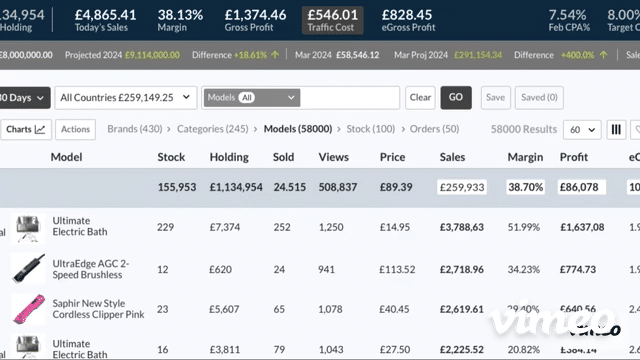The height and width of the screenshot is (360, 640).
Task: Click the Gross Profit £1,374.46 metric
Action: (255, 20)
